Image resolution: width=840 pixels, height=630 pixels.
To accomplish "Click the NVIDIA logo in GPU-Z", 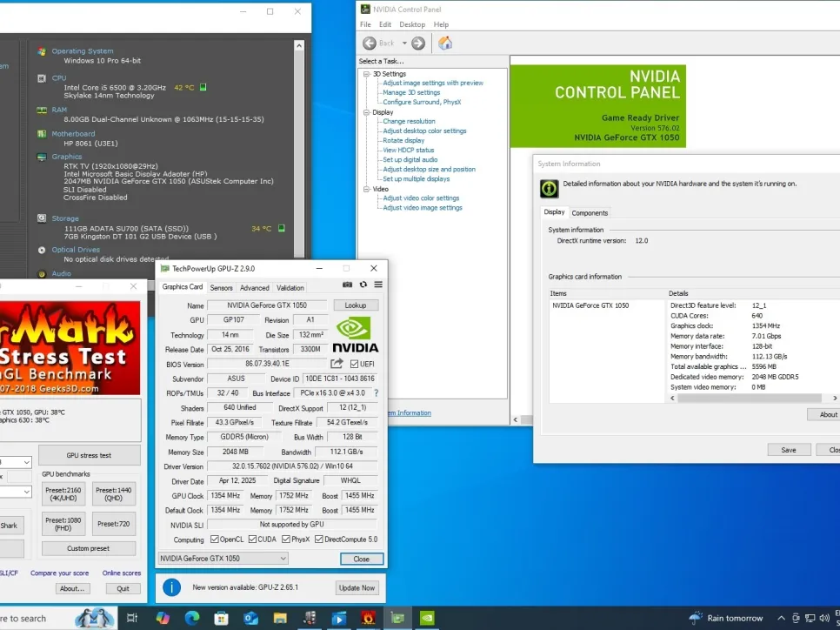I will (355, 335).
